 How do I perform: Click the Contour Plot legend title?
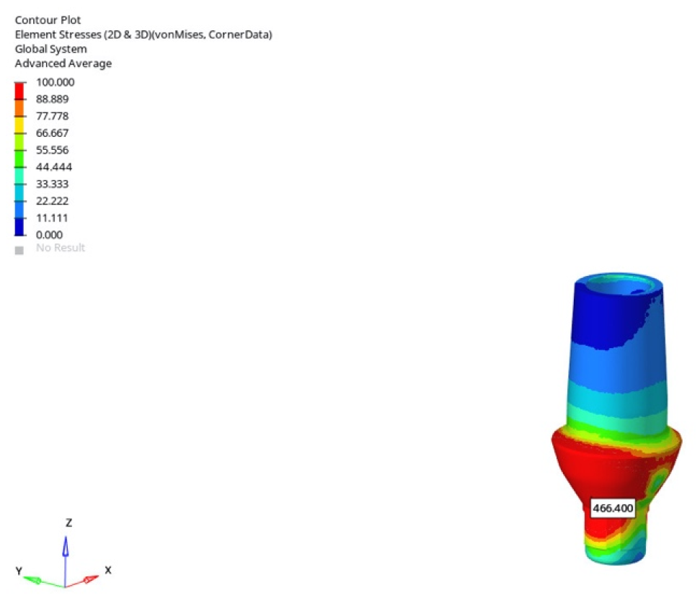point(48,20)
